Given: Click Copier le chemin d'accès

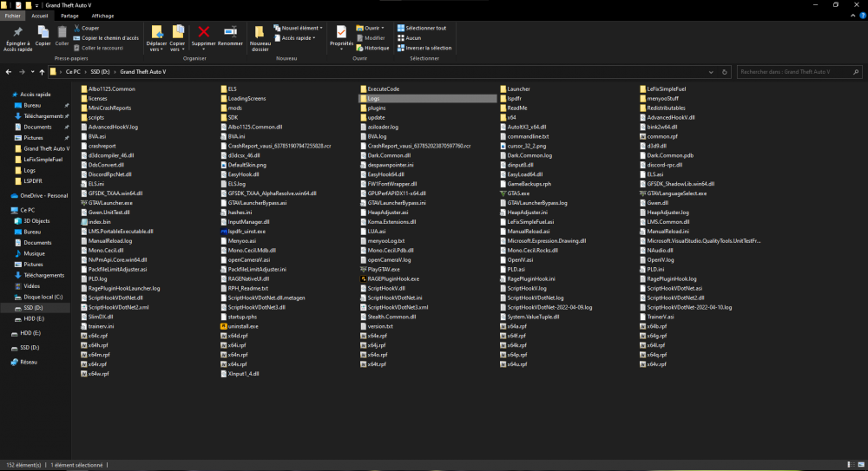Looking at the screenshot, I should 106,38.
